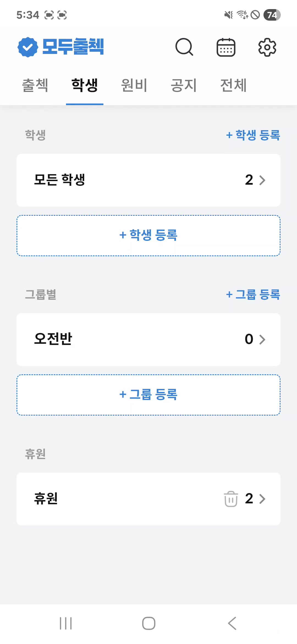297x644 pixels.
Task: Switch to the 원비 tab
Action: (134, 85)
